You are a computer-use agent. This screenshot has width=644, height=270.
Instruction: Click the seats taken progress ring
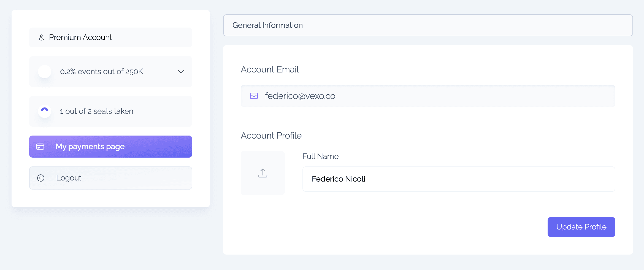click(x=45, y=111)
